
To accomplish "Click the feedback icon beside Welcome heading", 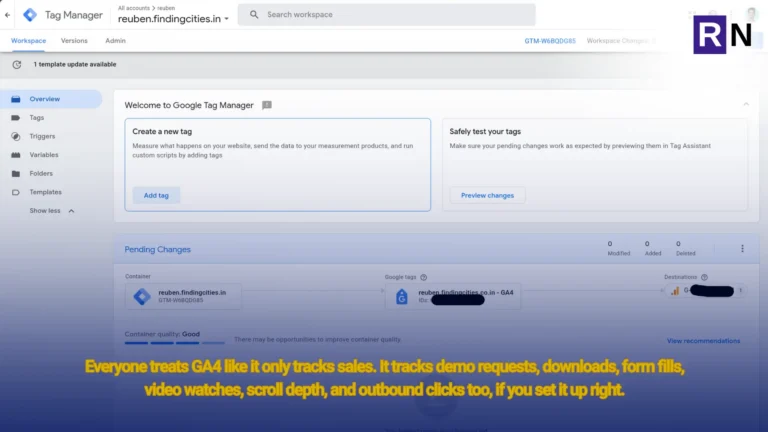I will [x=266, y=105].
